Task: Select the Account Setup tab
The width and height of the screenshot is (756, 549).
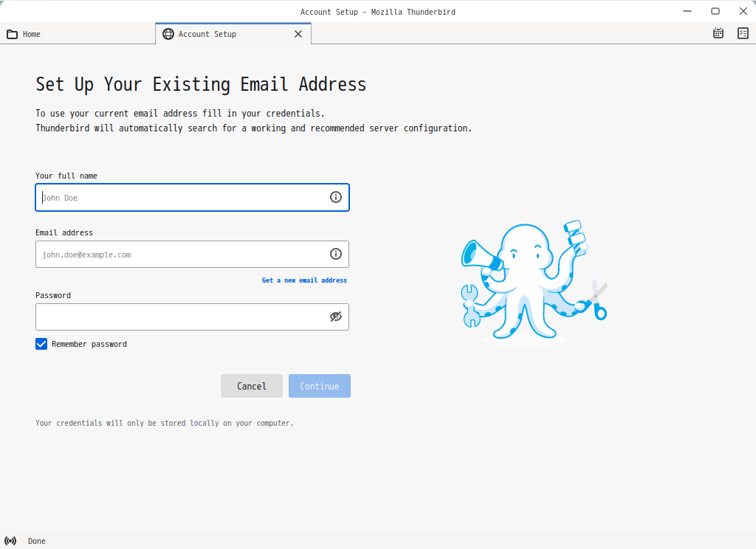Action: click(x=233, y=34)
